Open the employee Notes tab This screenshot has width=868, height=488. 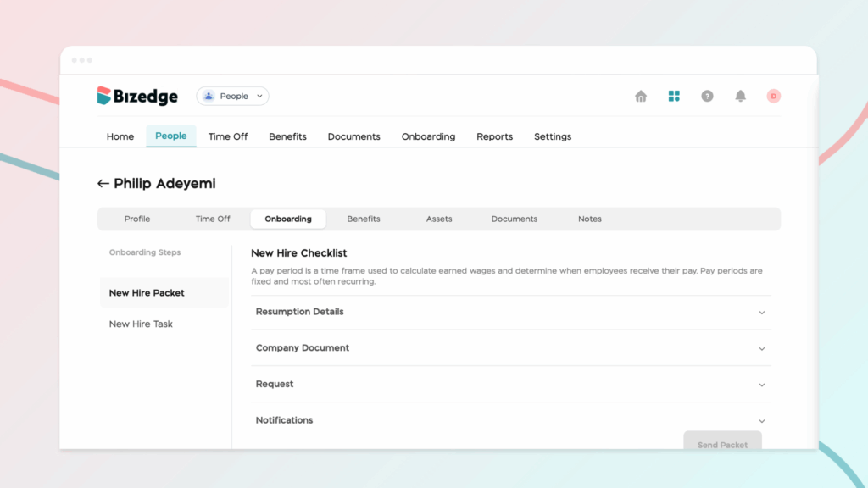point(590,219)
